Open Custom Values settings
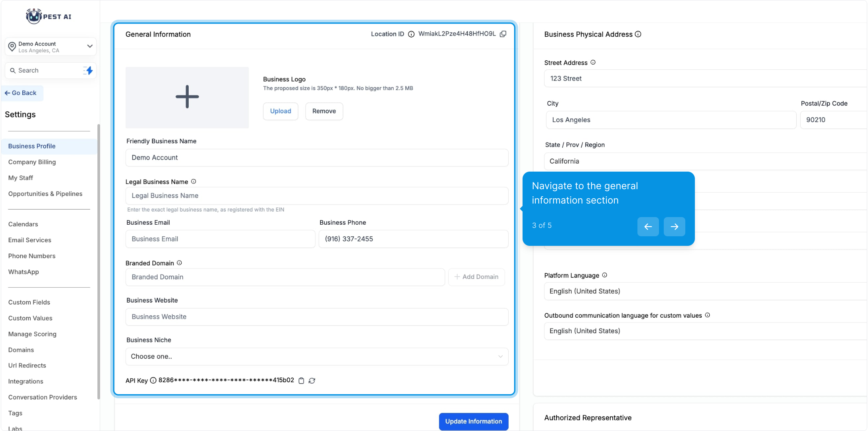The width and height of the screenshot is (868, 431). (x=30, y=318)
